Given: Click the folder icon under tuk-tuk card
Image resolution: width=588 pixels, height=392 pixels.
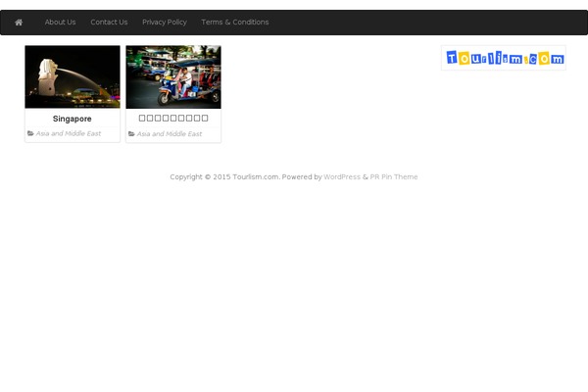Looking at the screenshot, I should (131, 133).
